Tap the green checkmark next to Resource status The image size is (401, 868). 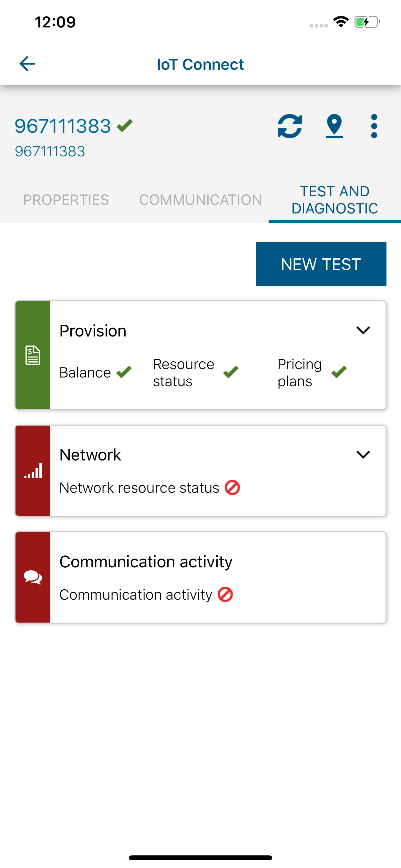231,372
